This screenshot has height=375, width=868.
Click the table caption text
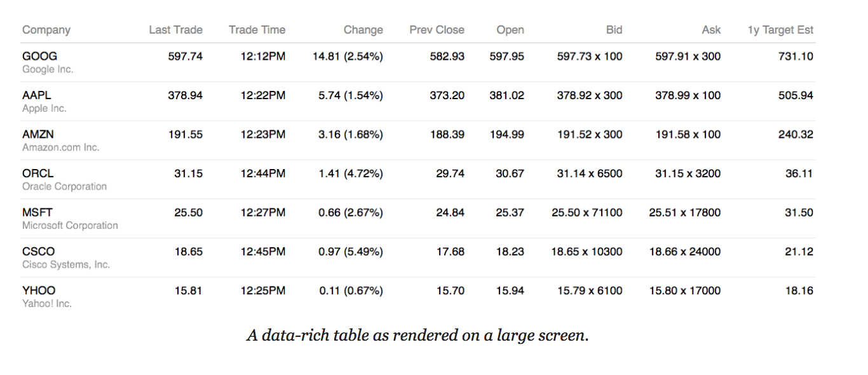tap(417, 336)
